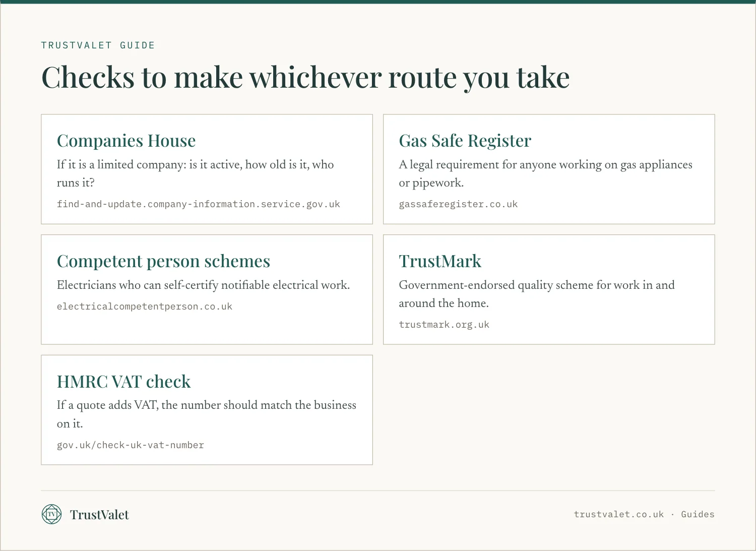Open the gassaferegister.co.uk link
Viewport: 756px width, 551px height.
coord(458,204)
